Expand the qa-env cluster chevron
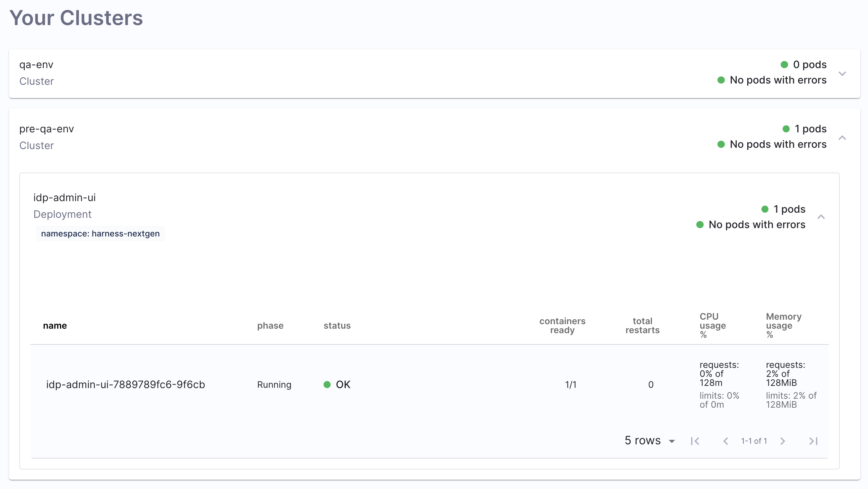 point(842,74)
